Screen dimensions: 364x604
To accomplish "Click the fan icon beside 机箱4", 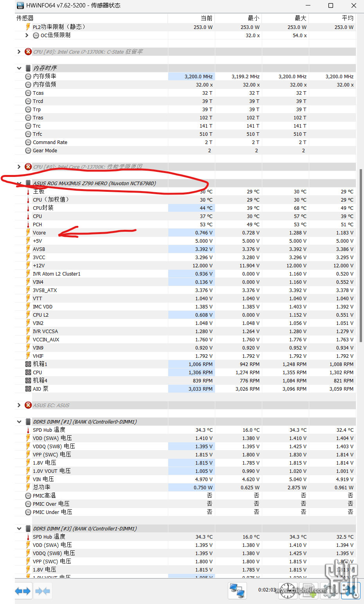I will point(28,380).
